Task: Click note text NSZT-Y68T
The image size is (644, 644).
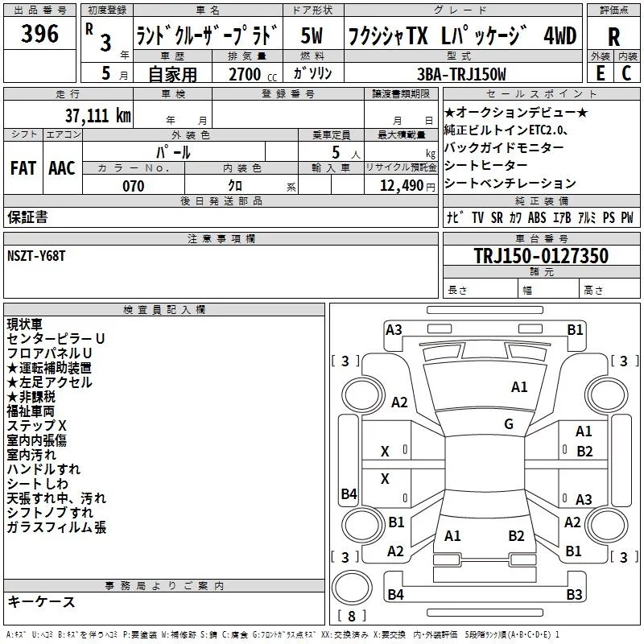Action: pyautogui.click(x=36, y=256)
